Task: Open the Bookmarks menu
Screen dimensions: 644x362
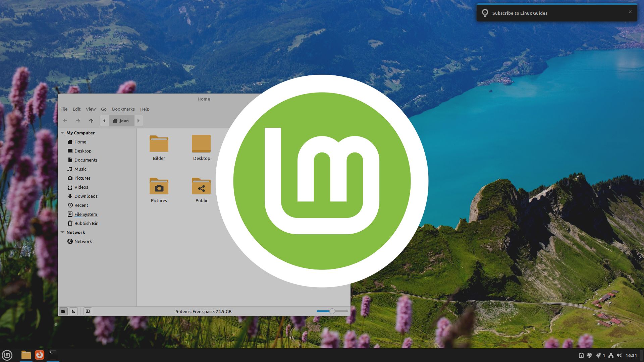Action: [123, 109]
